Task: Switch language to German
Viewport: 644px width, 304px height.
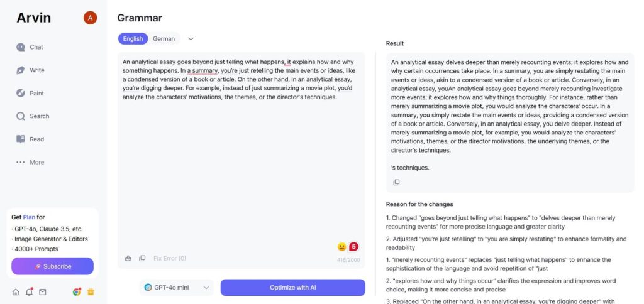Action: 164,39
